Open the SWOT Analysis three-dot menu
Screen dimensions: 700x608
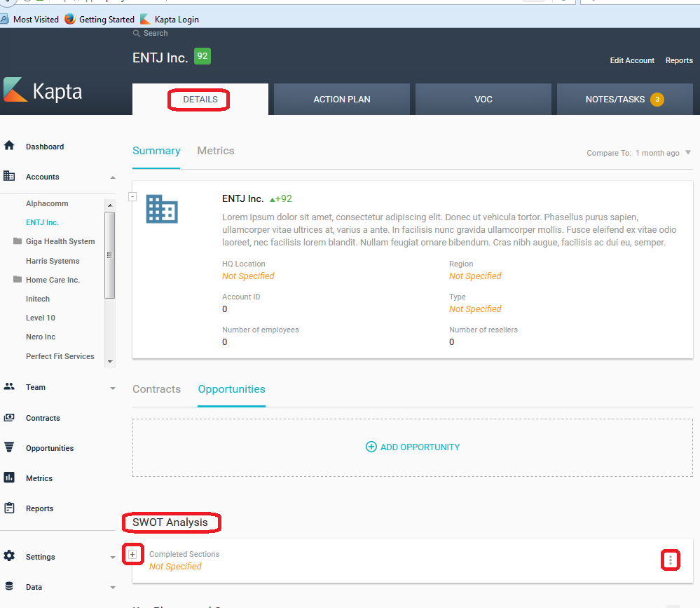pyautogui.click(x=670, y=560)
